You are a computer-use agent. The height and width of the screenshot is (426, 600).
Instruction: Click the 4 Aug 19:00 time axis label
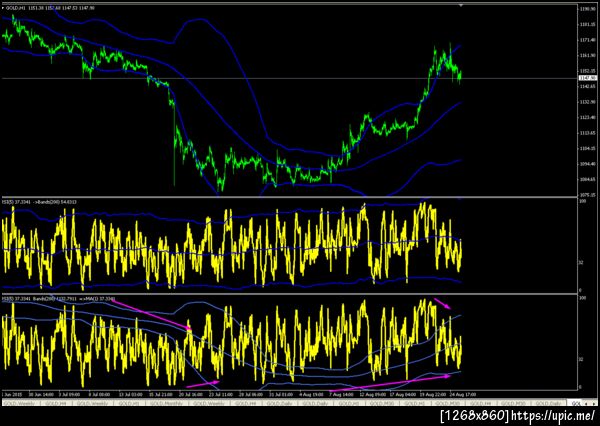pyautogui.click(x=311, y=394)
